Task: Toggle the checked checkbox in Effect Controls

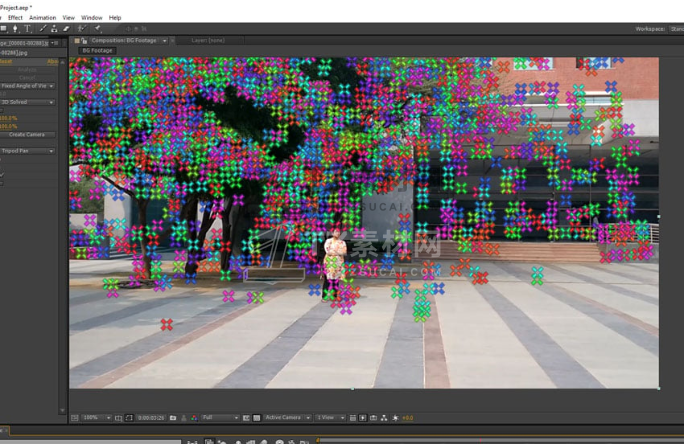Action: click(x=2, y=175)
